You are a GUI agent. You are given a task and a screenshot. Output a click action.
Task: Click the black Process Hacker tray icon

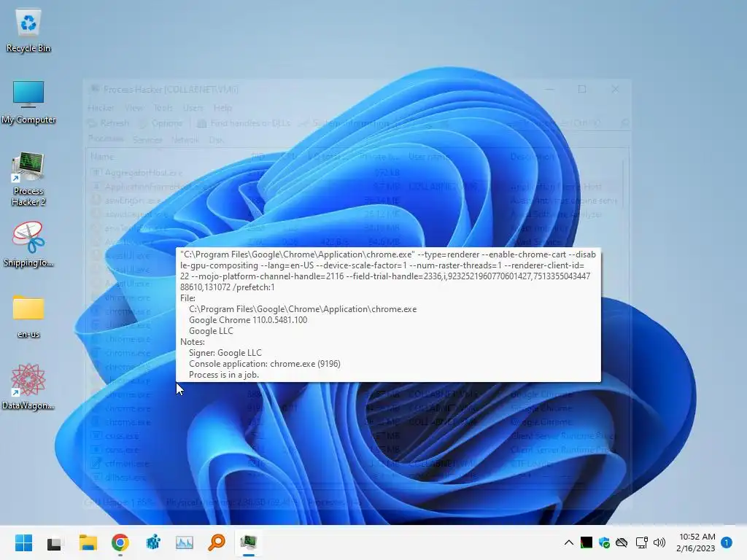pyautogui.click(x=587, y=542)
